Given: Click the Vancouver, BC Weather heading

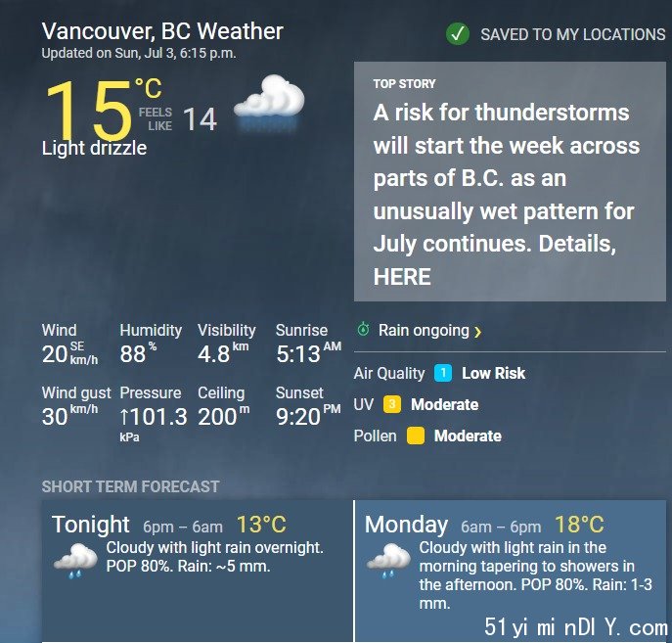Looking at the screenshot, I should [162, 31].
